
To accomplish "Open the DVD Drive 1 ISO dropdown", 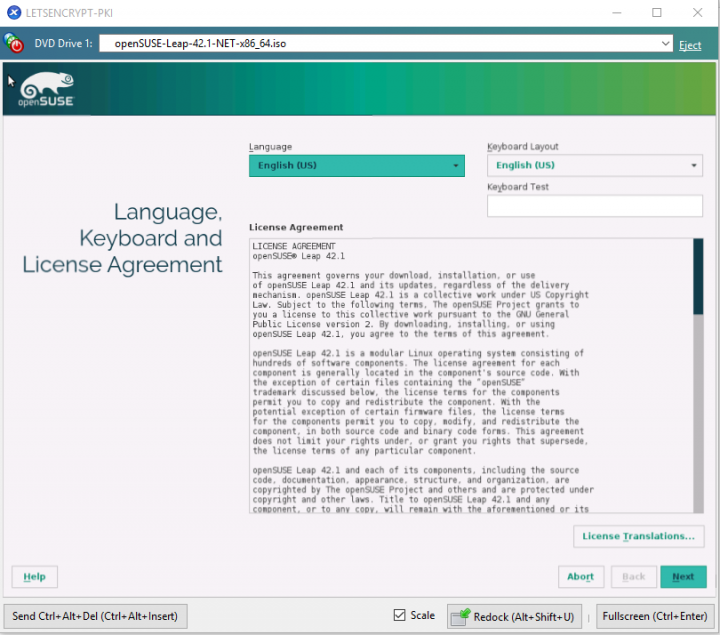I will [x=666, y=44].
